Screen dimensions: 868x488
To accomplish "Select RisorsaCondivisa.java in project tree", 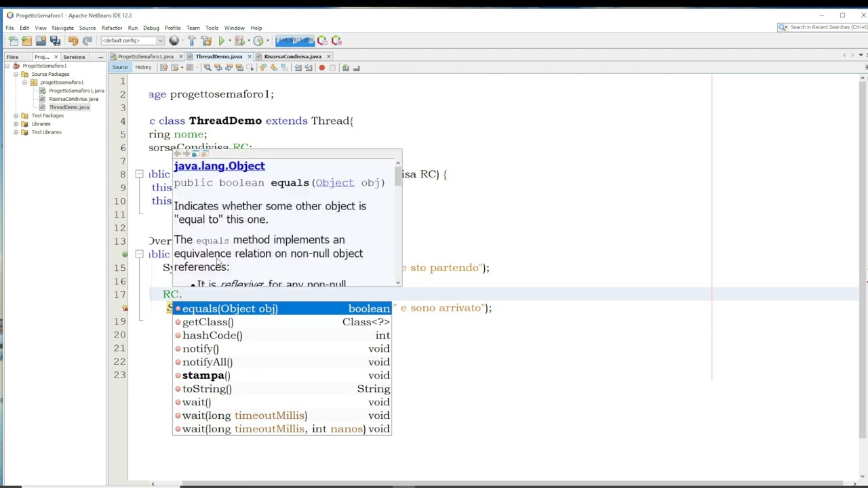I will pos(73,99).
